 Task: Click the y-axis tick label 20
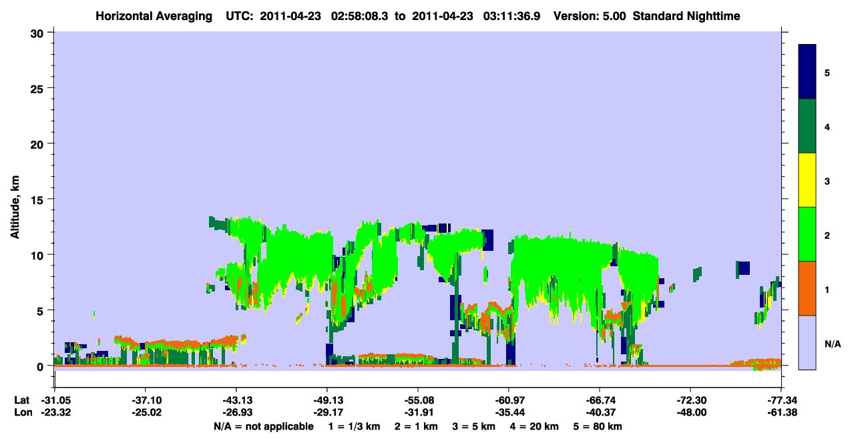pos(37,144)
